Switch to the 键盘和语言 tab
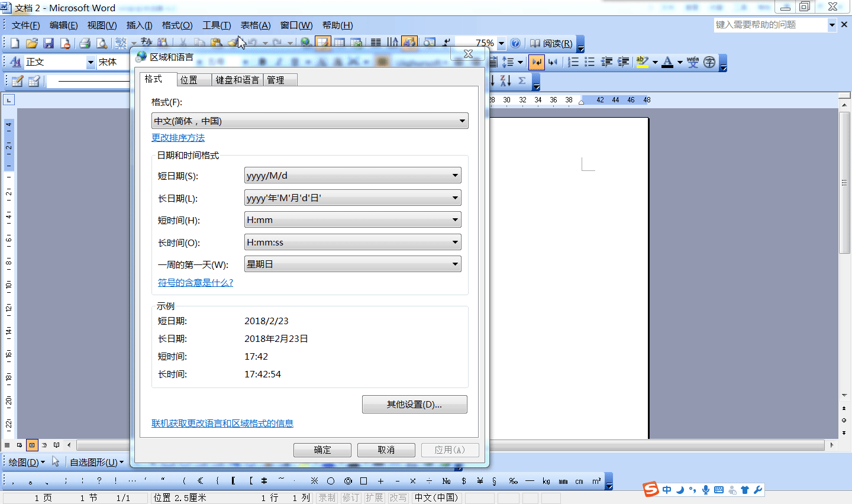Screen dimensions: 852x504 tap(237, 80)
